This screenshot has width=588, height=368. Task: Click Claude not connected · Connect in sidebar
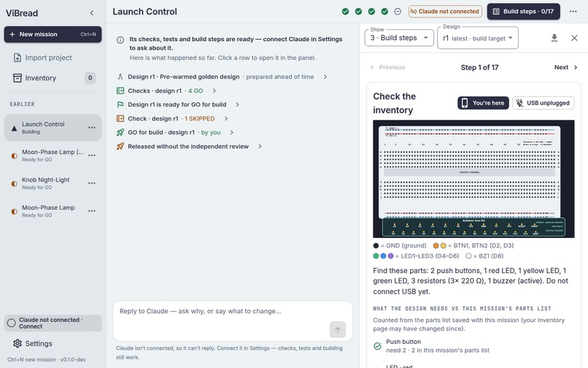(x=53, y=323)
